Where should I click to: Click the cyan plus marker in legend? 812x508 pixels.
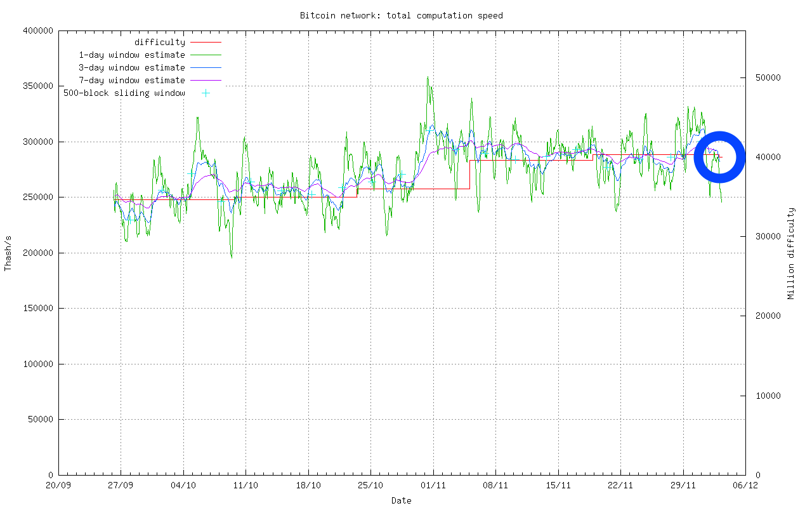click(206, 93)
